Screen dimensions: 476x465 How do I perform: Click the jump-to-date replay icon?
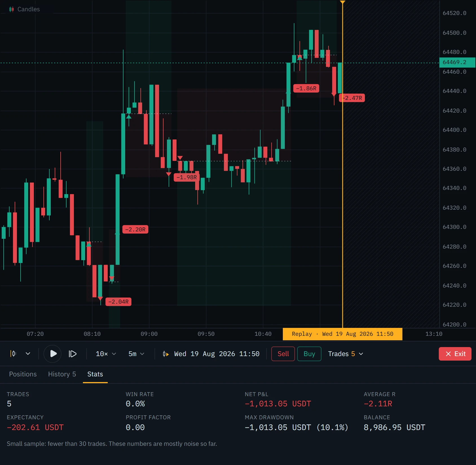(x=166, y=354)
